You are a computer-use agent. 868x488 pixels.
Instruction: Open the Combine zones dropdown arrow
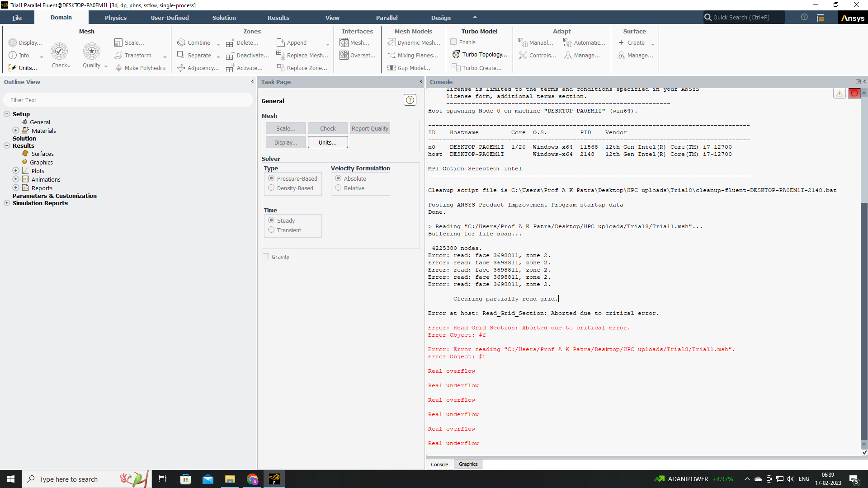click(218, 44)
